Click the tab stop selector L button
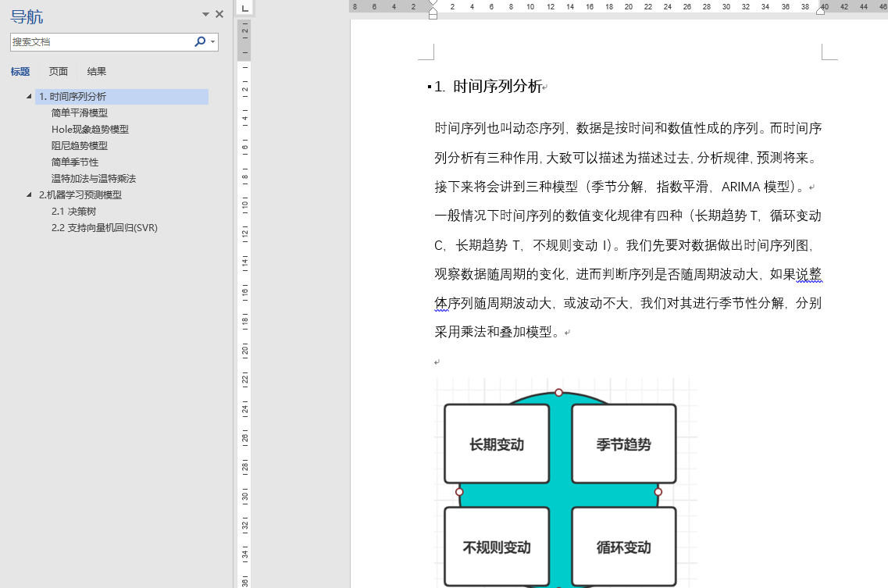The height and width of the screenshot is (588, 888). pos(244,8)
